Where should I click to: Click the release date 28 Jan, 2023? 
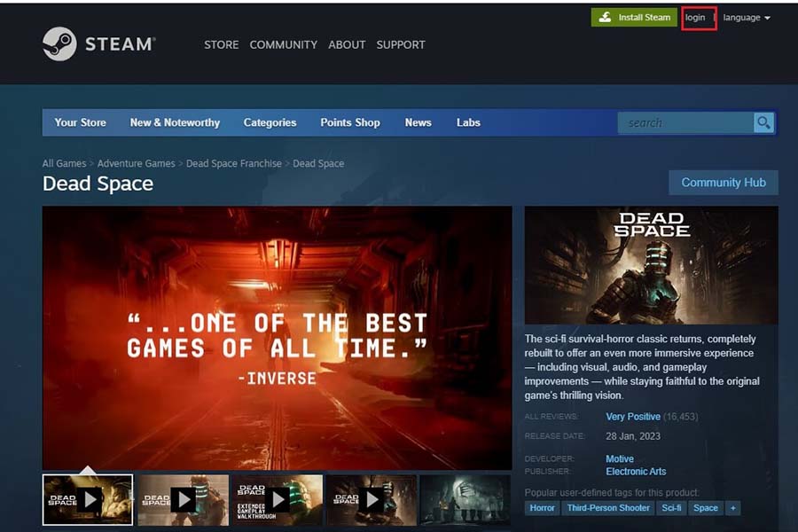tap(632, 436)
